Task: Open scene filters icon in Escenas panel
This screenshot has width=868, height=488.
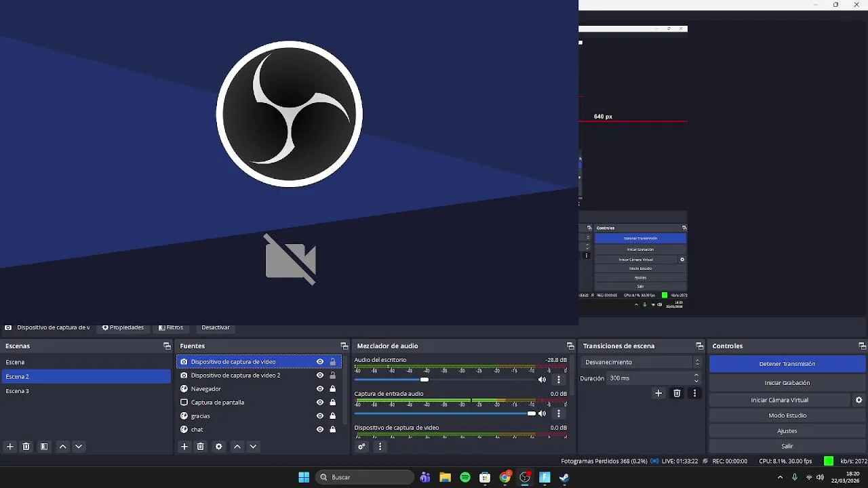Action: coord(44,447)
